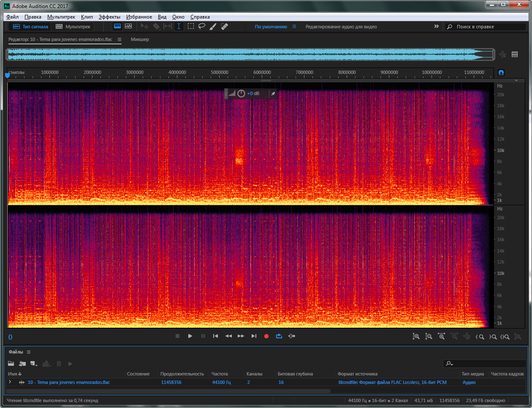Toggle the headphone channel icon near the ruler
Screen dimensions: 532x408
coord(501,73)
